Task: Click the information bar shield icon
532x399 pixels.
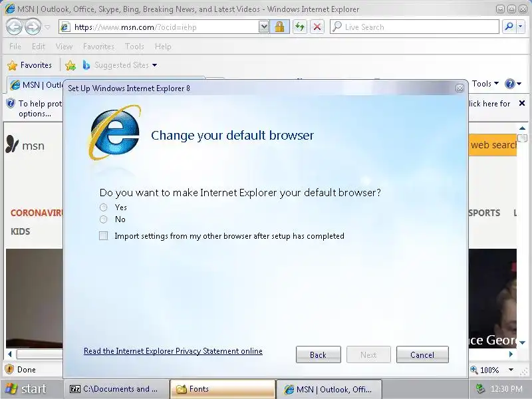Action: [x=11, y=103]
